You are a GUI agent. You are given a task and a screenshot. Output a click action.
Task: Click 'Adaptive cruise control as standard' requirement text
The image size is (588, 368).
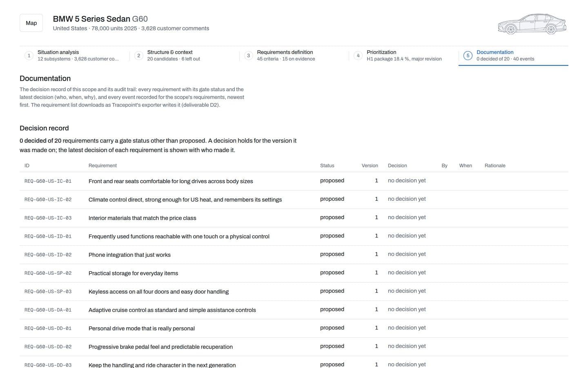coord(172,310)
